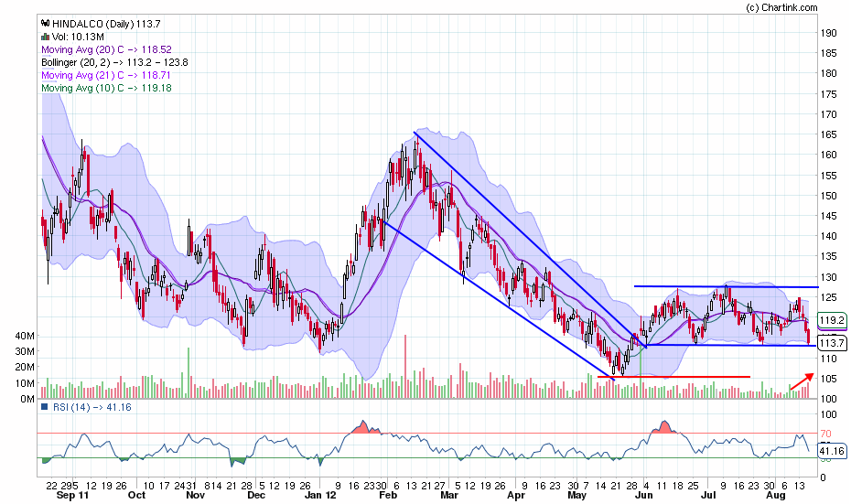
Task: Click the 105 price axis label
Action: click(x=829, y=379)
